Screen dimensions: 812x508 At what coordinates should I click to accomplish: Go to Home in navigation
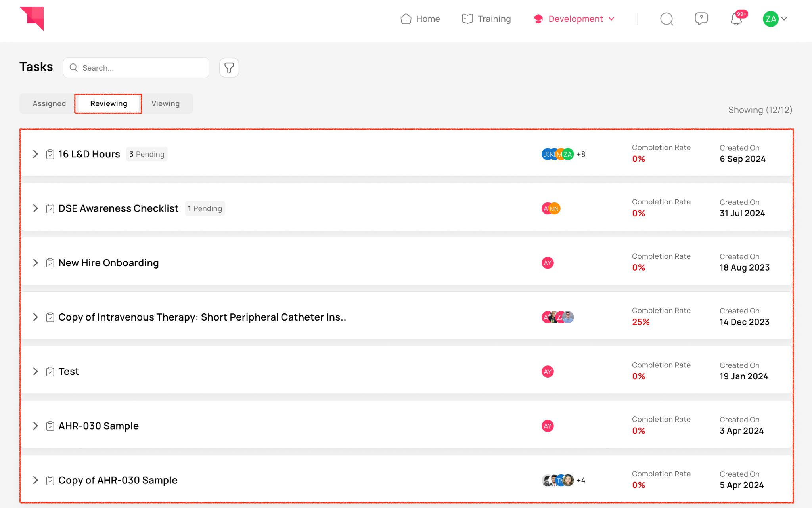(x=420, y=19)
